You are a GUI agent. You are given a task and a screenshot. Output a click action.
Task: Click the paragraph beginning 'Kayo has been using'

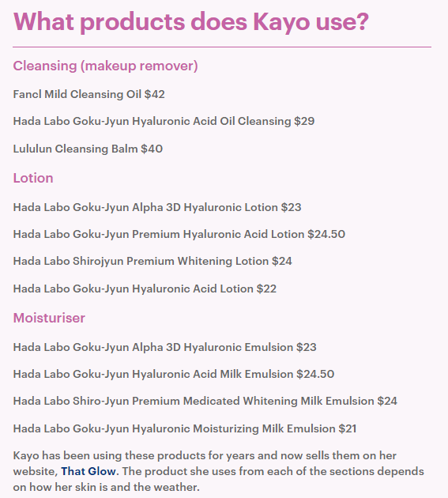219,471
